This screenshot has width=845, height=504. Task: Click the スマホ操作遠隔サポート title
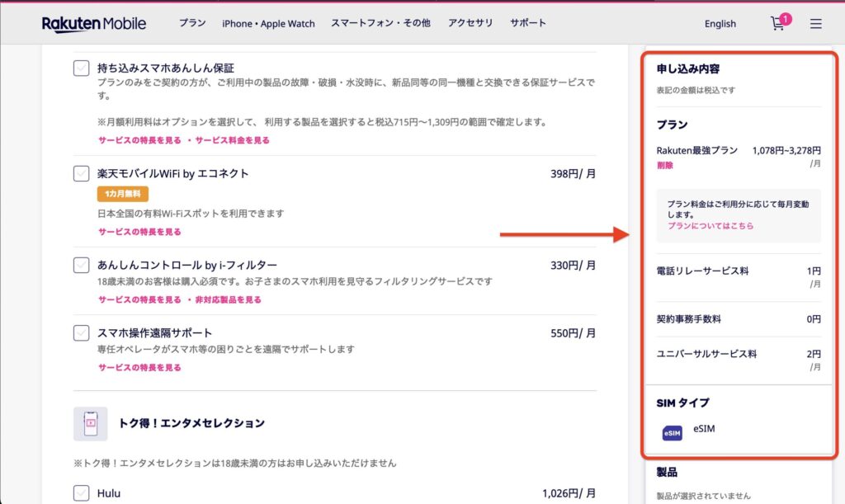(x=154, y=332)
